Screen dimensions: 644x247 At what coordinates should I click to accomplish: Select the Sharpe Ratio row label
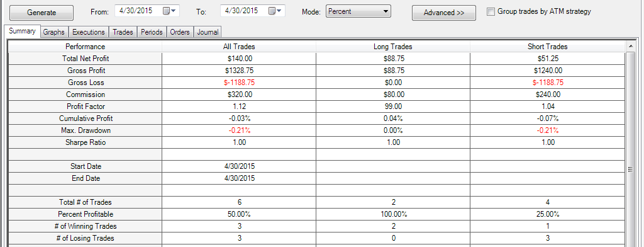(x=85, y=142)
